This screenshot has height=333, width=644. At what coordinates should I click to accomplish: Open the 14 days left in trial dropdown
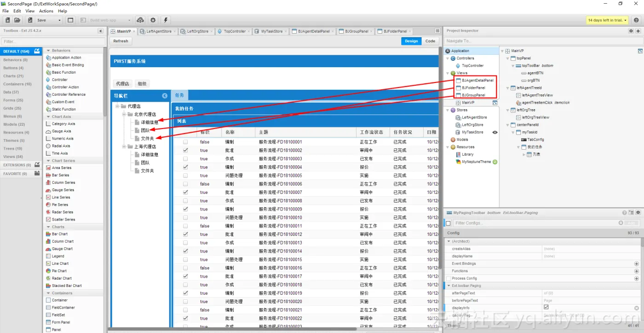coord(608,20)
